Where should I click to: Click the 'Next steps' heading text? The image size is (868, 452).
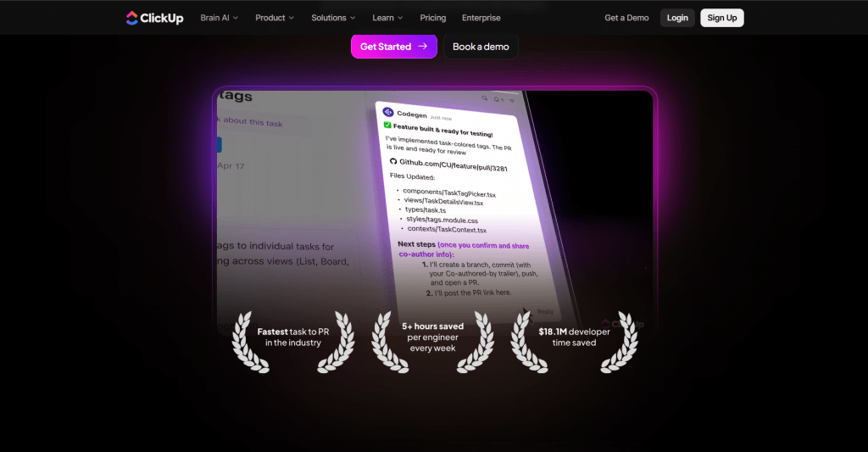coord(416,243)
